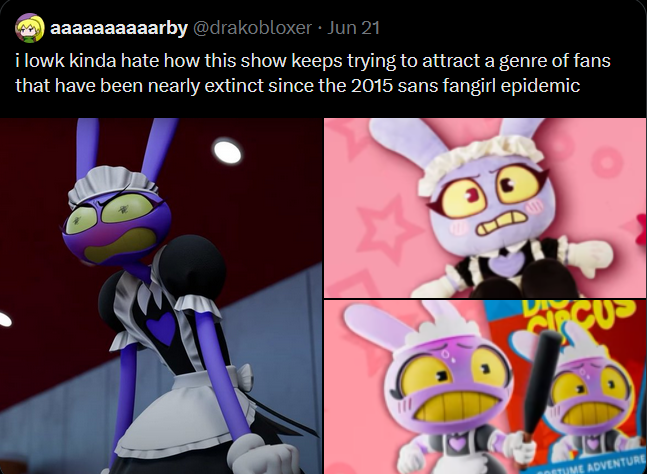
Task: Open the aaaaaaaaaarby profile avatar
Action: (x=30, y=28)
